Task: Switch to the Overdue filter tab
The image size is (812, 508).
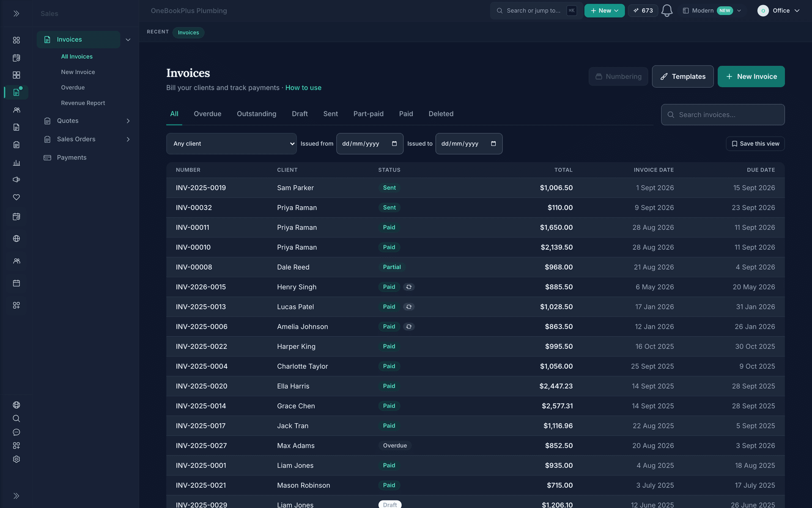Action: (x=207, y=114)
